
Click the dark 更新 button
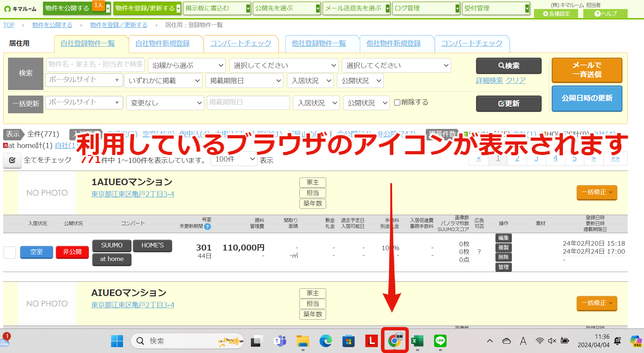pyautogui.click(x=509, y=104)
